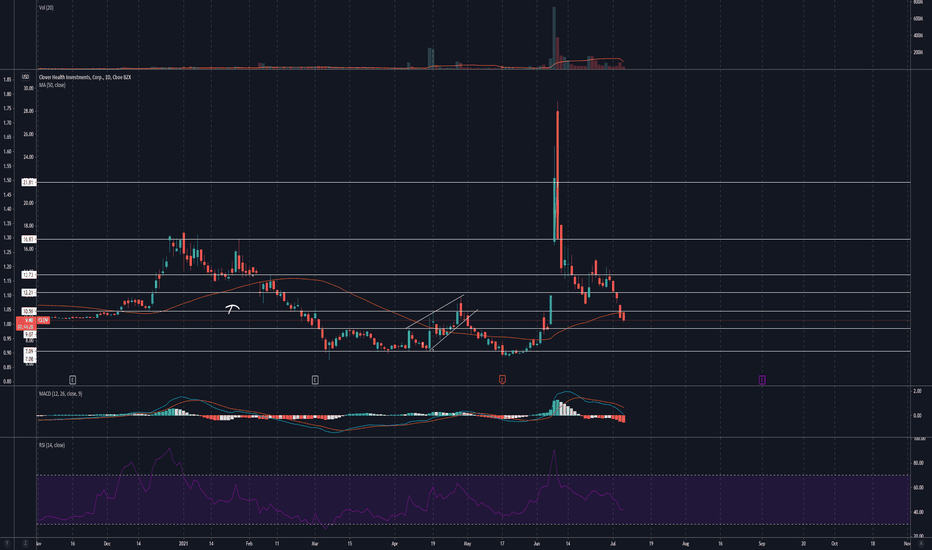Click the 12.21 price label on the axis

[x=29, y=293]
